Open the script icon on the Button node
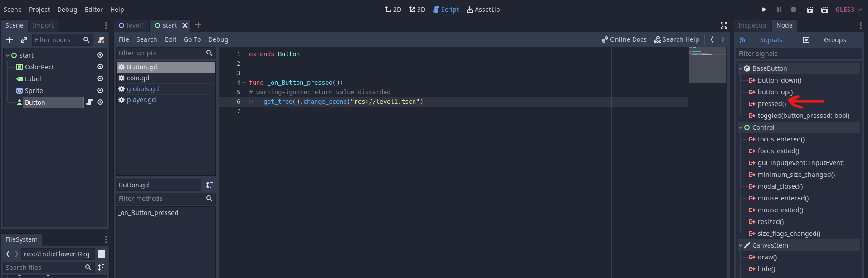The width and height of the screenshot is (868, 278). tap(89, 102)
